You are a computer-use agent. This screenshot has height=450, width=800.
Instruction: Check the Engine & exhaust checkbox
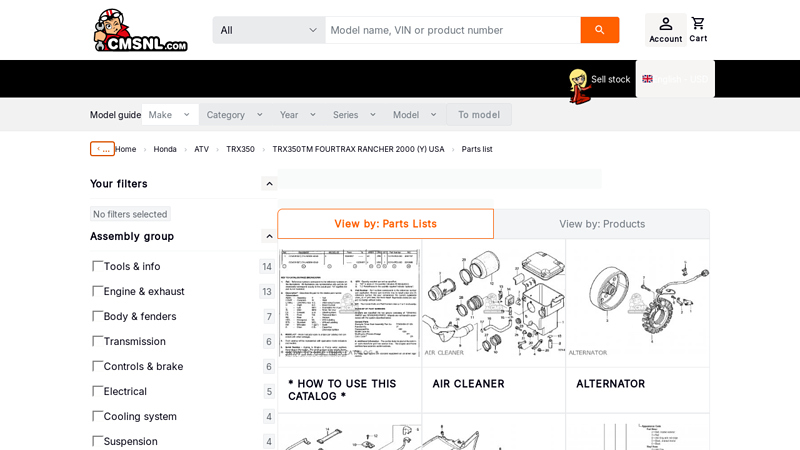[97, 291]
